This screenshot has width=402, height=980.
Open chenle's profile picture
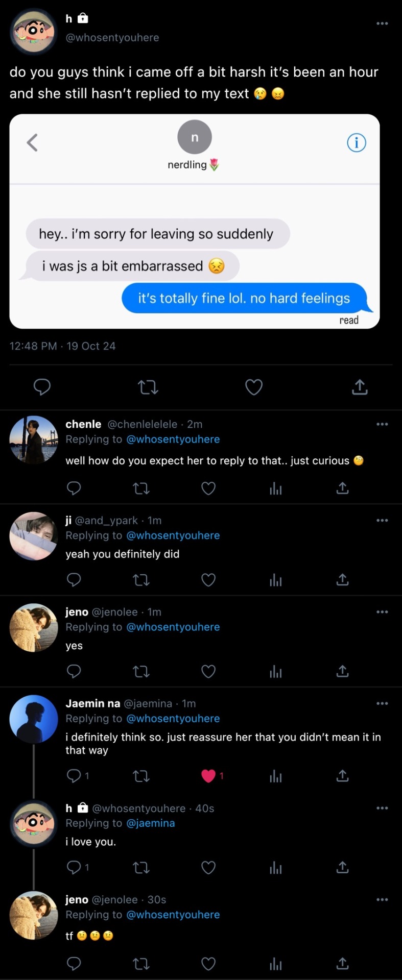click(x=34, y=439)
